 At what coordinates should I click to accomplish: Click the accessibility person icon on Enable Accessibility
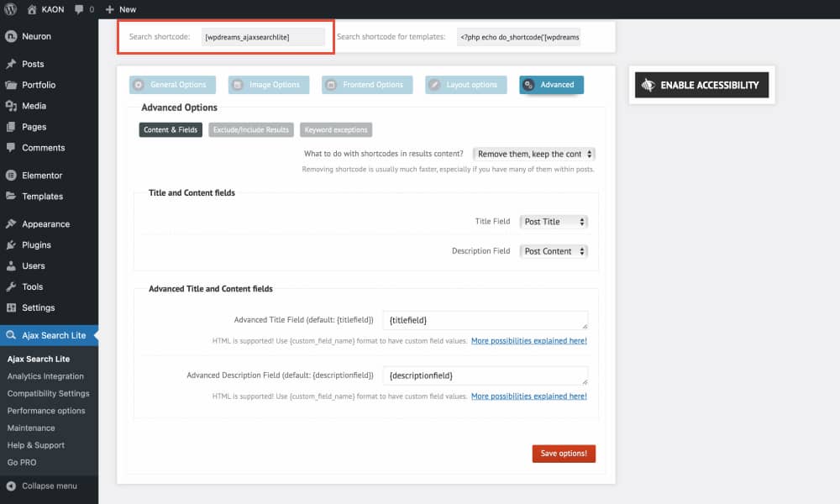coord(648,85)
